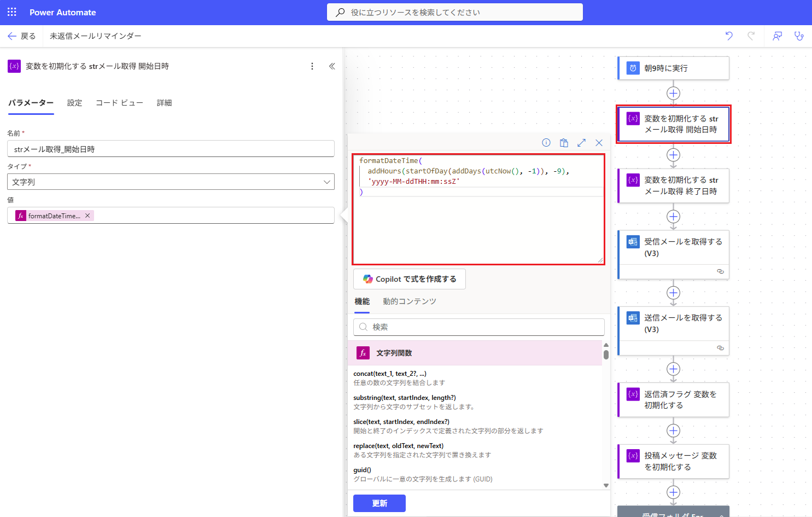
Task: Open the タイプ 文字列 dropdown
Action: point(171,182)
